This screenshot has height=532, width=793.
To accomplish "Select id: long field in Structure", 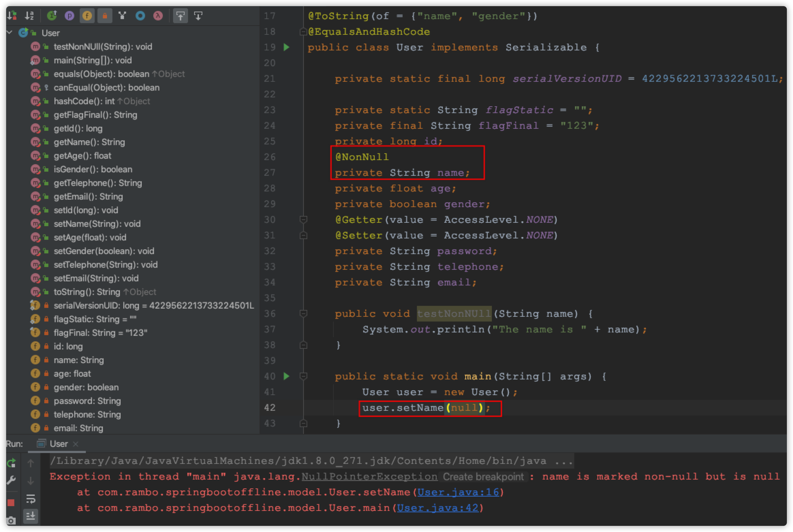I will (68, 346).
